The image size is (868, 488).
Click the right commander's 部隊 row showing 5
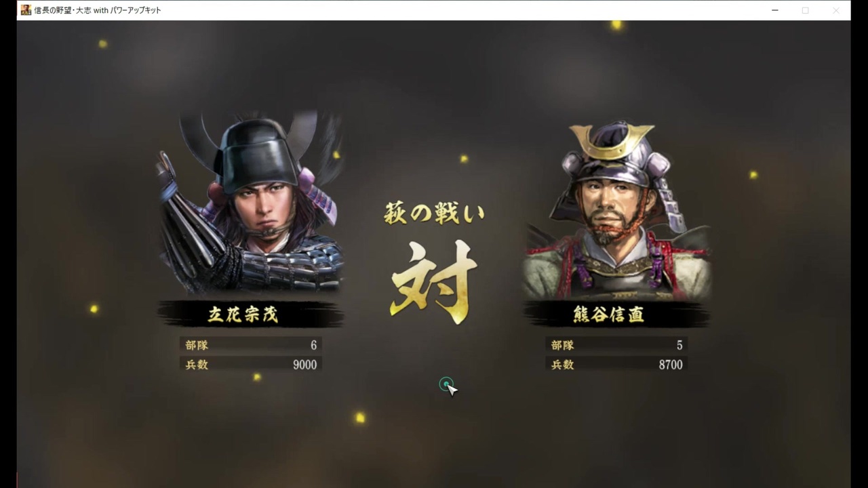click(x=616, y=345)
